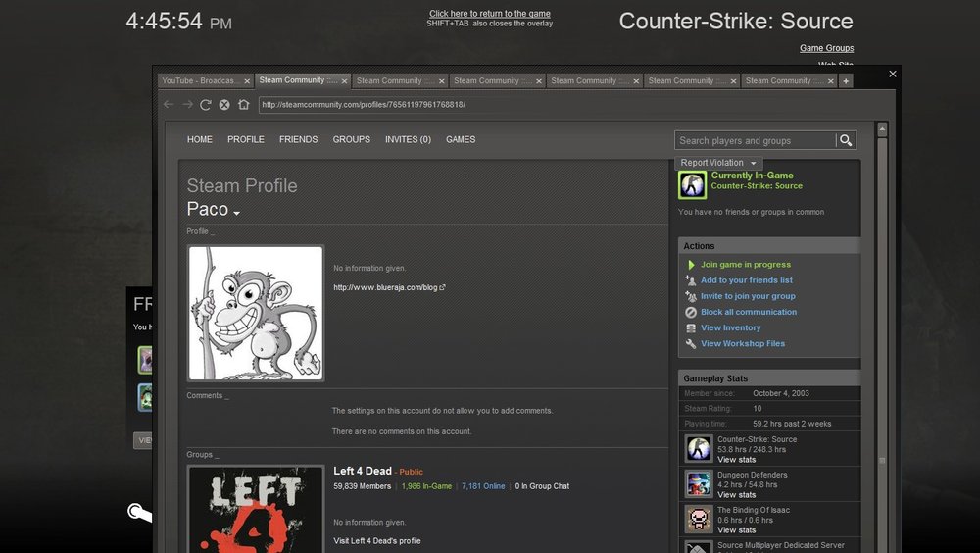The height and width of the screenshot is (553, 980).
Task: Click the 'October 4, 2003' member since value
Action: click(x=781, y=393)
